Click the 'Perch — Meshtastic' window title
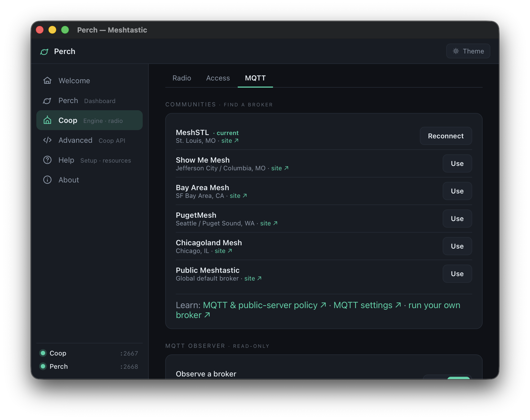Image resolution: width=530 pixels, height=420 pixels. tap(112, 30)
